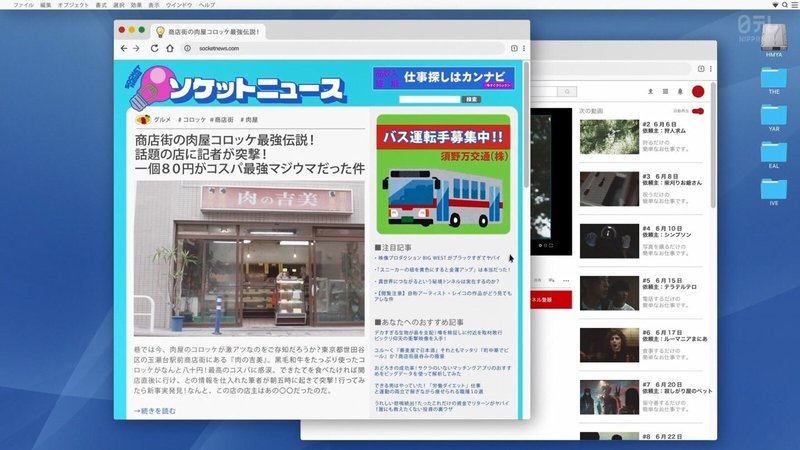Viewport: 800px width, 450px height.
Task: Click the 肉の吉美 shop photo
Action: (249, 258)
